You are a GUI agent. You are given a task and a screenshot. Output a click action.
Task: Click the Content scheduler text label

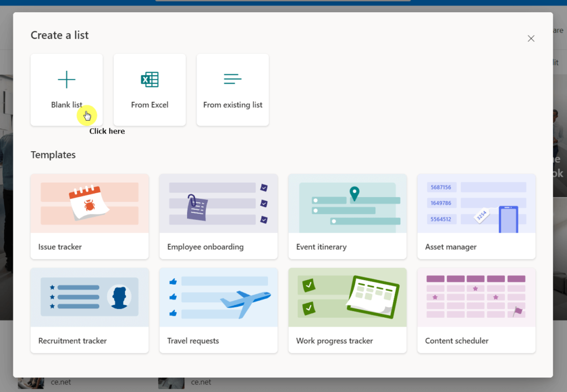[x=457, y=341]
